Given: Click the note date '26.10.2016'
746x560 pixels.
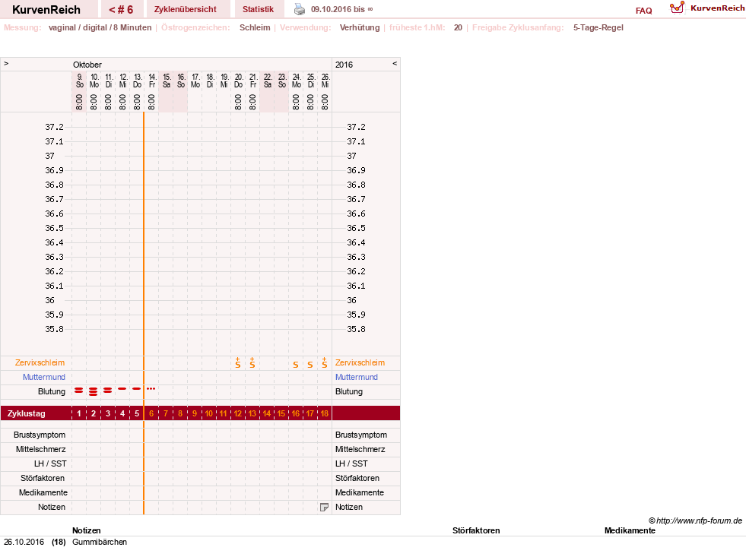Looking at the screenshot, I should point(24,542).
